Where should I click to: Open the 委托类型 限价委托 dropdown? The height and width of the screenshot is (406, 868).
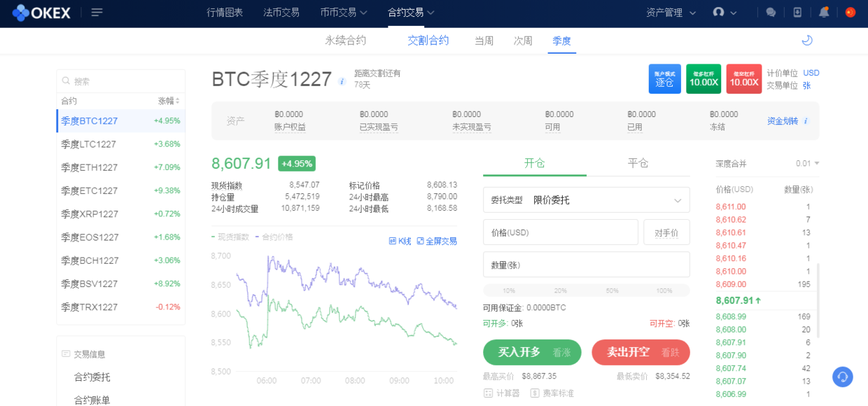click(x=587, y=200)
